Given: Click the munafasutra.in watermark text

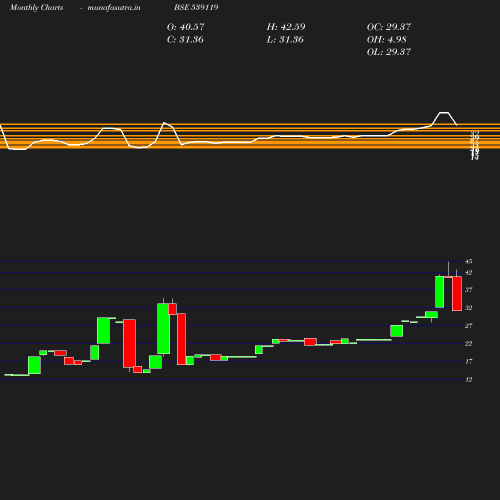Looking at the screenshot, I should (x=114, y=7).
